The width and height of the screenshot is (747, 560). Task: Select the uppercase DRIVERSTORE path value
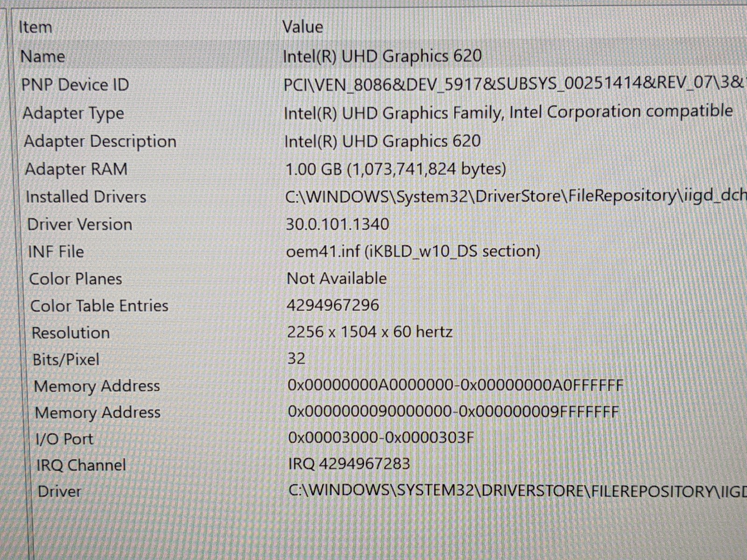coord(517,490)
